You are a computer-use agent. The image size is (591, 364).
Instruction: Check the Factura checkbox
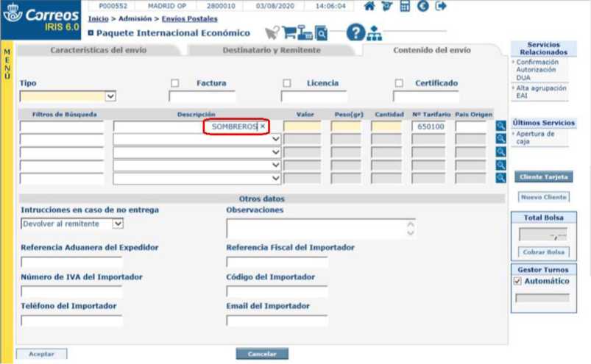pos(175,83)
